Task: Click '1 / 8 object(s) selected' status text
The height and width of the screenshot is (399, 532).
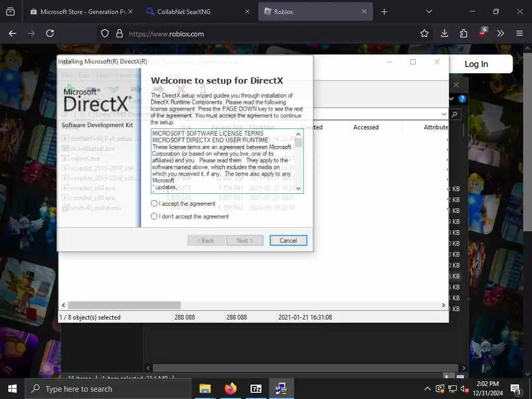Action: (x=90, y=317)
